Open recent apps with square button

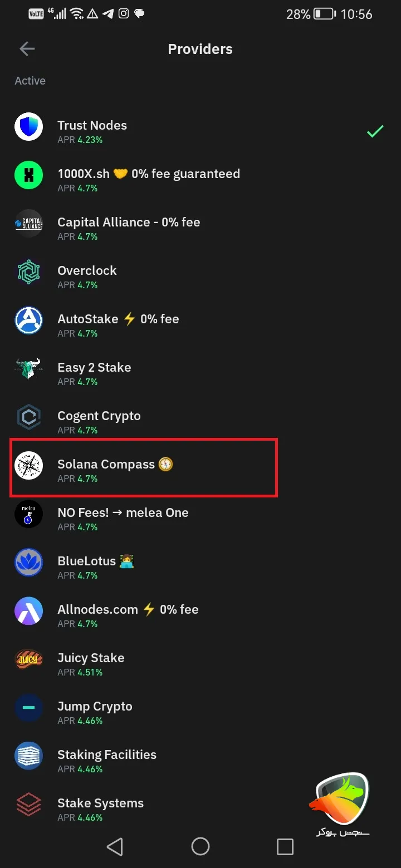285,846
